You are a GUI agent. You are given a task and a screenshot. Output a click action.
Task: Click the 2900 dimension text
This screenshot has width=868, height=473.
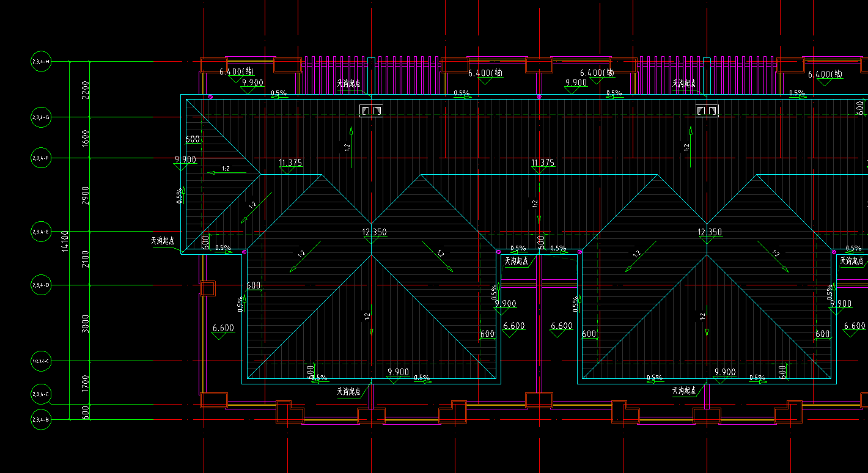(x=85, y=196)
